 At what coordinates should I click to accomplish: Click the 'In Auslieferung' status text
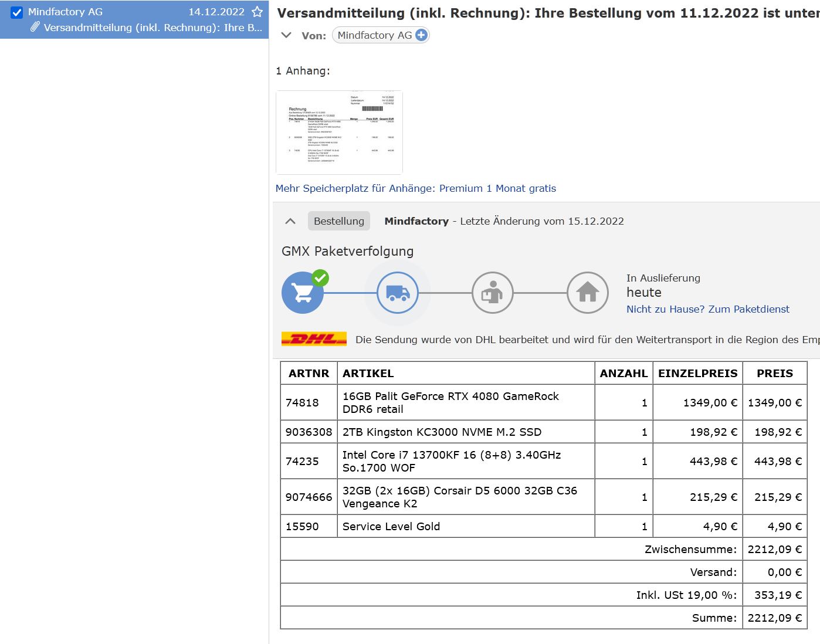coord(663,278)
